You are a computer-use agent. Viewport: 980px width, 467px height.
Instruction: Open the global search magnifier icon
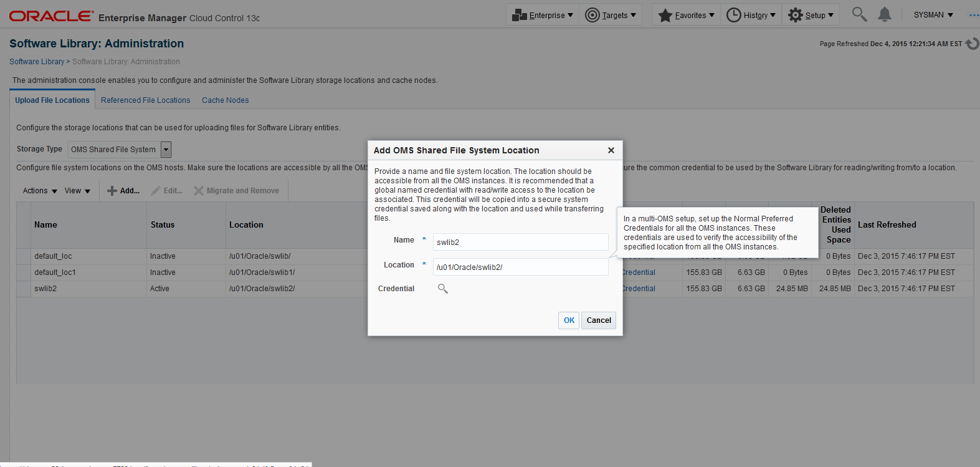pos(859,14)
